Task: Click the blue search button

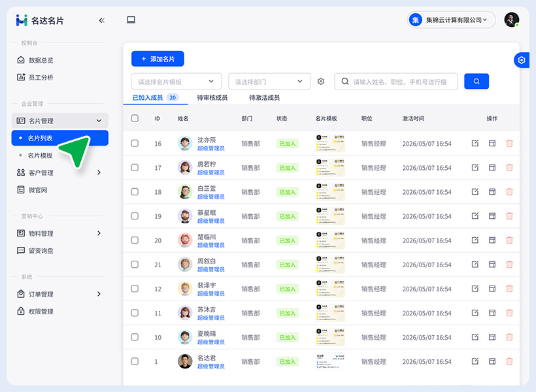Action: tap(477, 81)
